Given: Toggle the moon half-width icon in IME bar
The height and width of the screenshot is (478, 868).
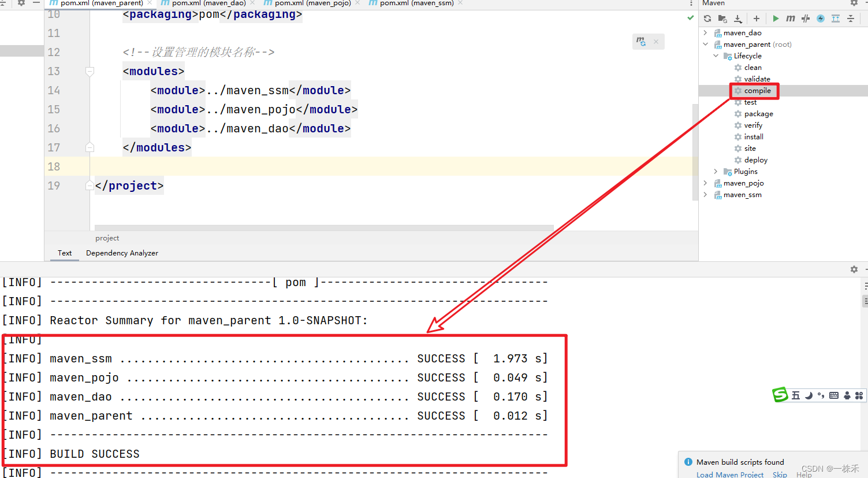Looking at the screenshot, I should click(x=809, y=395).
